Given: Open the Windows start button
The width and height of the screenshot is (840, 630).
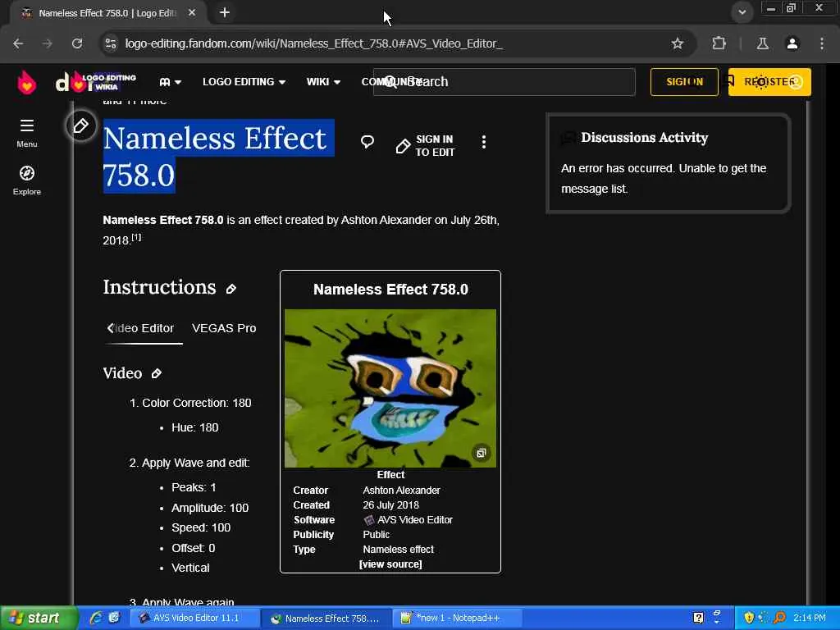Looking at the screenshot, I should point(39,619).
